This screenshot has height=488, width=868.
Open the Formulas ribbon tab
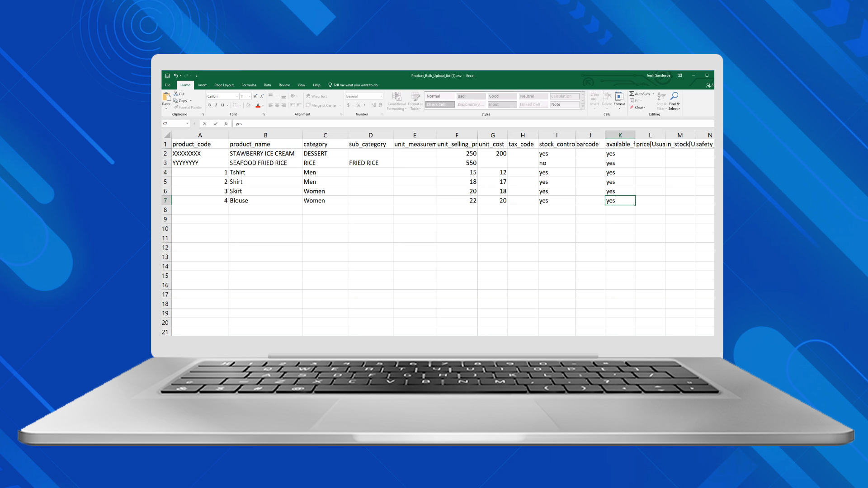(x=248, y=85)
